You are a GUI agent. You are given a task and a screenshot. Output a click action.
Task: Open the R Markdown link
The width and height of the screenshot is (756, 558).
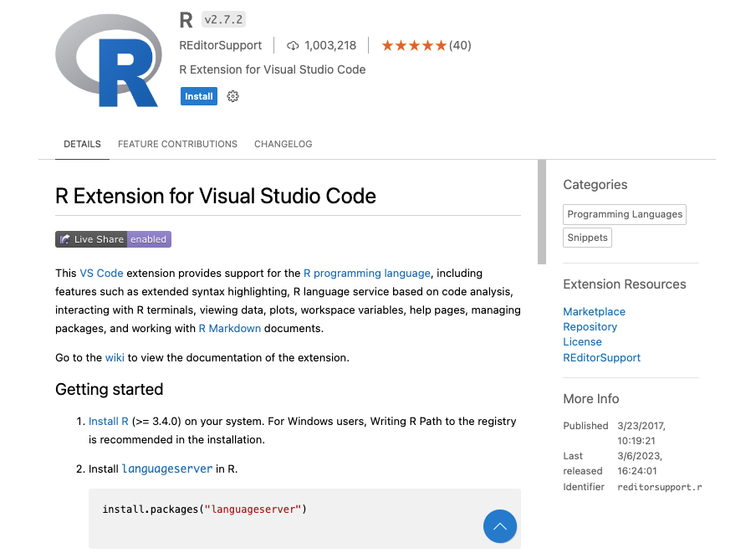(229, 329)
